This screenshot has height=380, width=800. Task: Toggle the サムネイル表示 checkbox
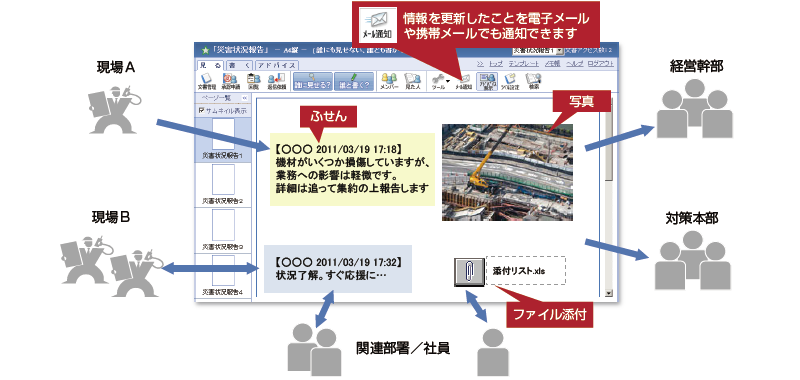202,110
